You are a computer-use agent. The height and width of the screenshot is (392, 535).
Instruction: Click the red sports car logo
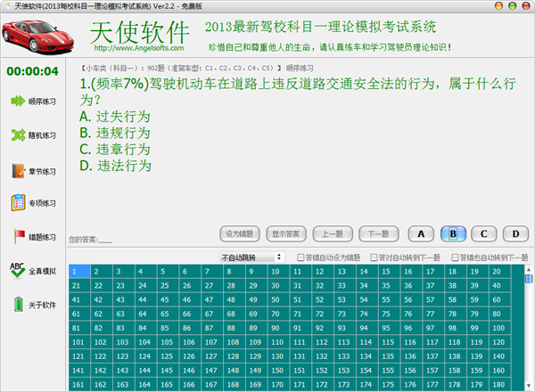point(37,37)
